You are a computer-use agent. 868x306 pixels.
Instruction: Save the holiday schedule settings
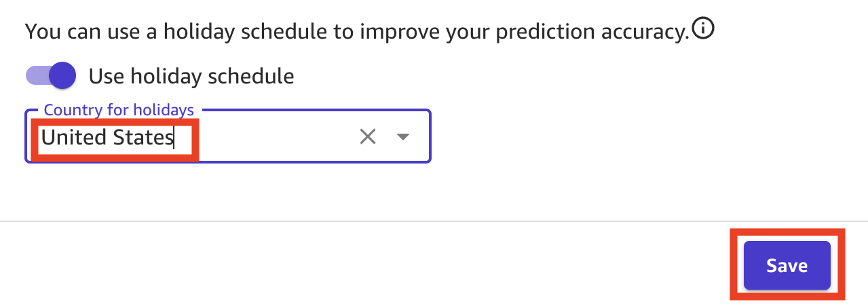tap(787, 265)
